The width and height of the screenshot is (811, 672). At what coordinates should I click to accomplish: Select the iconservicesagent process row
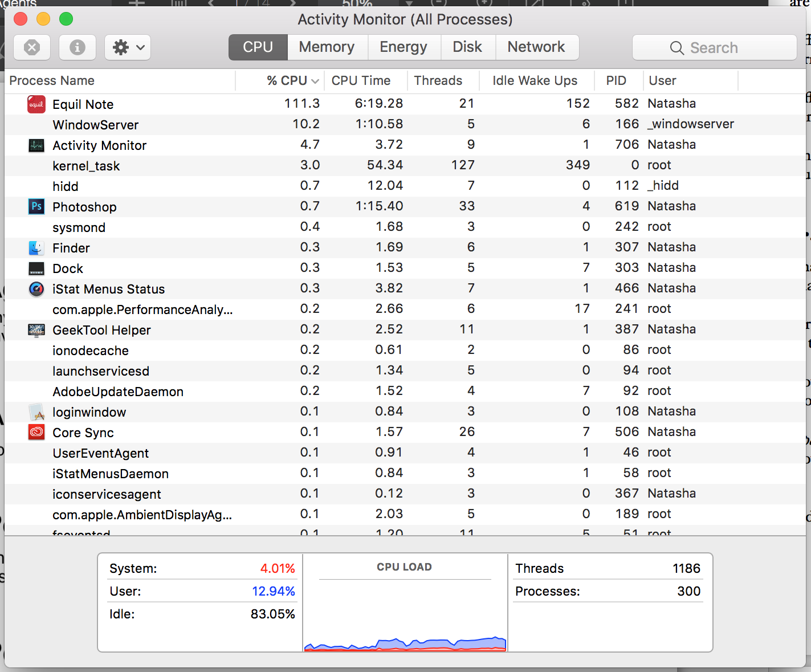[x=405, y=494]
